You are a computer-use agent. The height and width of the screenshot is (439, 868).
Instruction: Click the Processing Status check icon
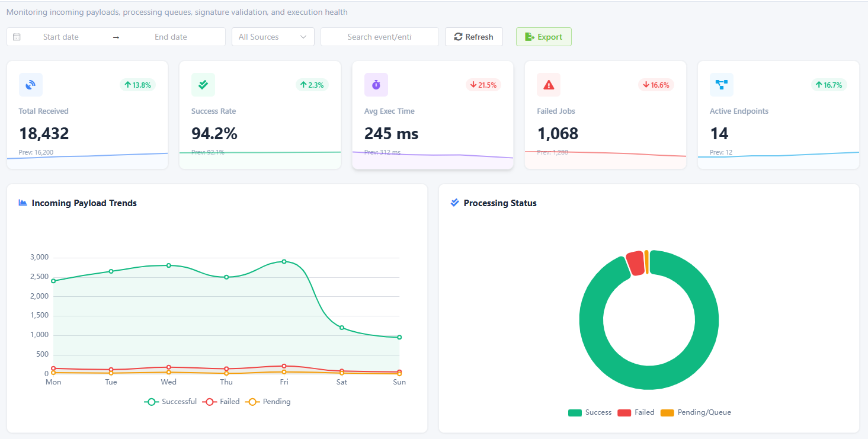tap(455, 203)
